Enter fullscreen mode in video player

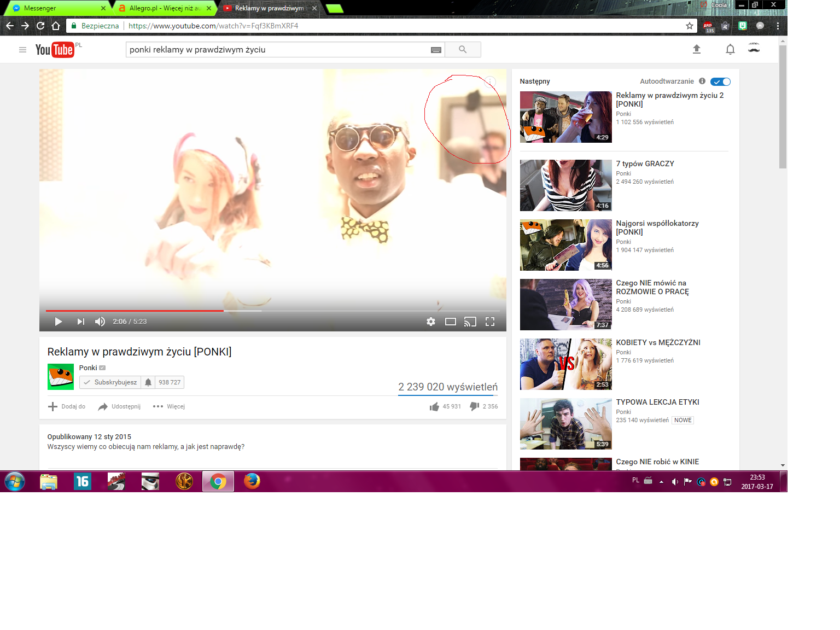click(x=490, y=322)
